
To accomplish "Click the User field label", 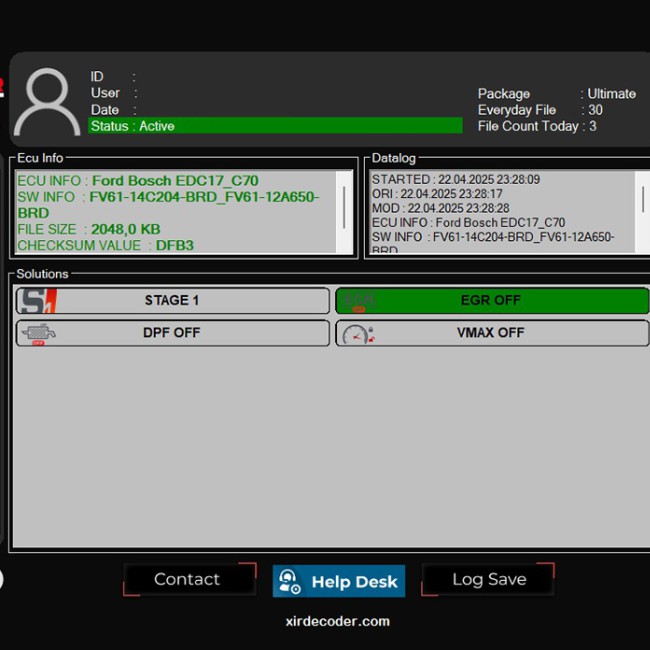I will coord(105,93).
